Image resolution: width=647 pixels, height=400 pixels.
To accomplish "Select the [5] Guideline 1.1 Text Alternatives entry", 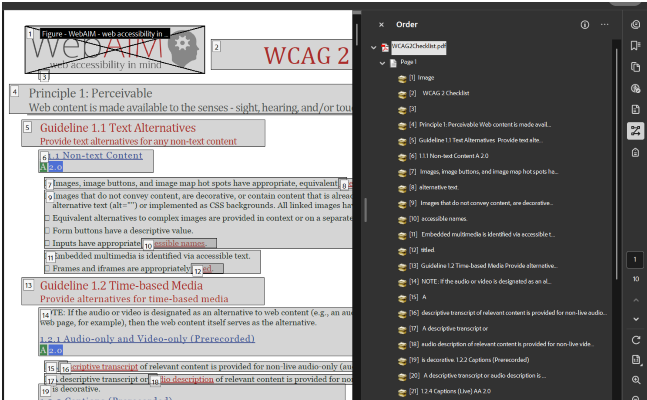I will coord(475,140).
